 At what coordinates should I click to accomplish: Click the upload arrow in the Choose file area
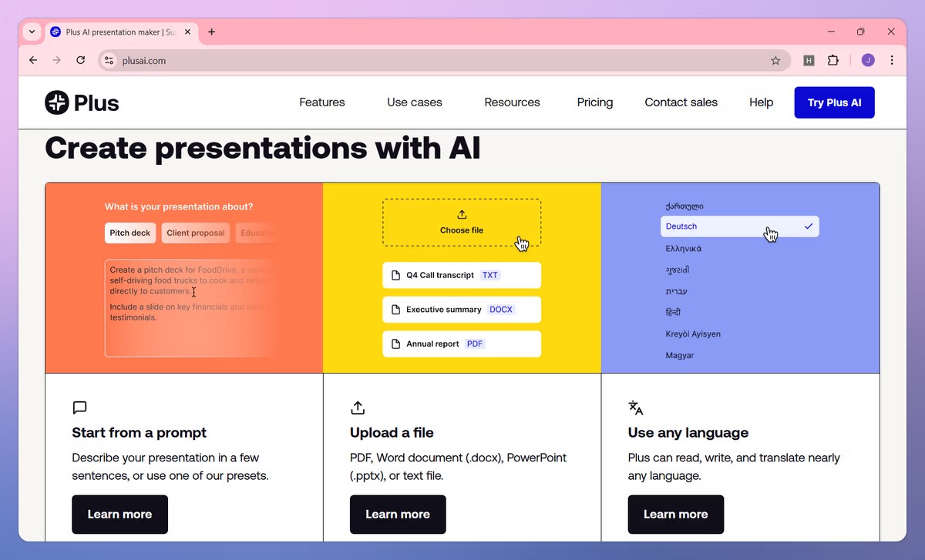461,215
